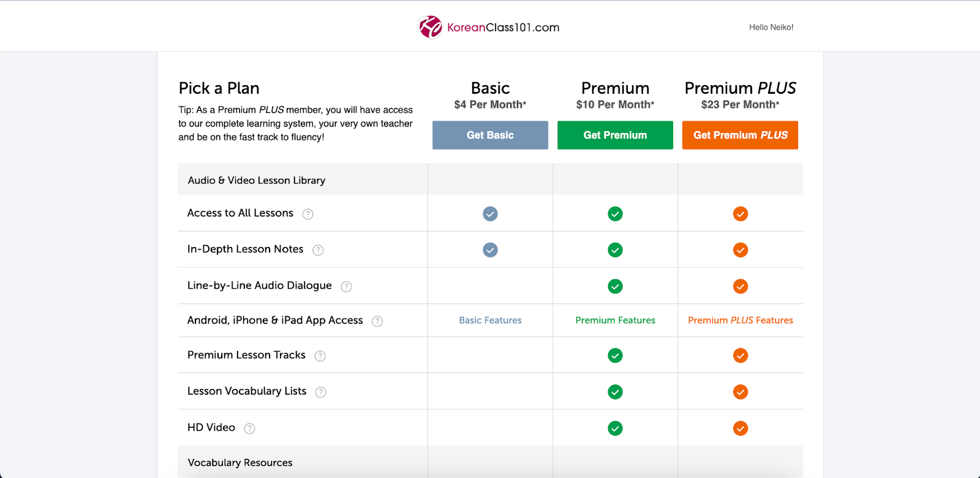The width and height of the screenshot is (980, 478).
Task: Click the $10 Per Month price
Action: click(615, 105)
